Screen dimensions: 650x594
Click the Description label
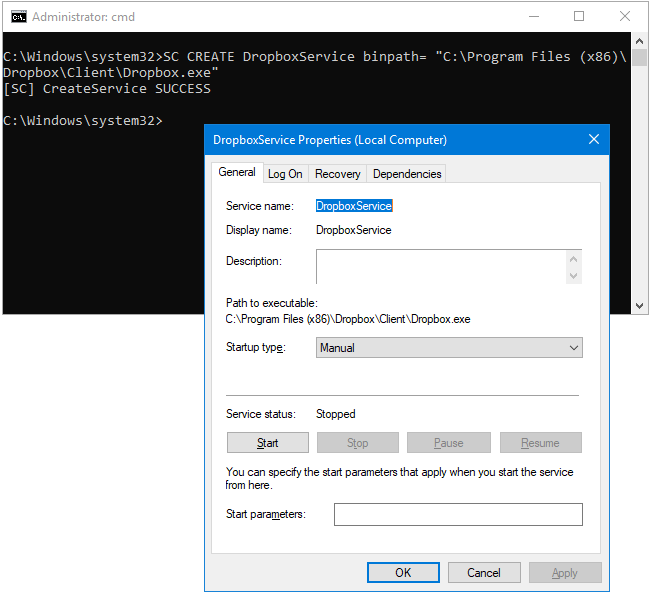(254, 261)
